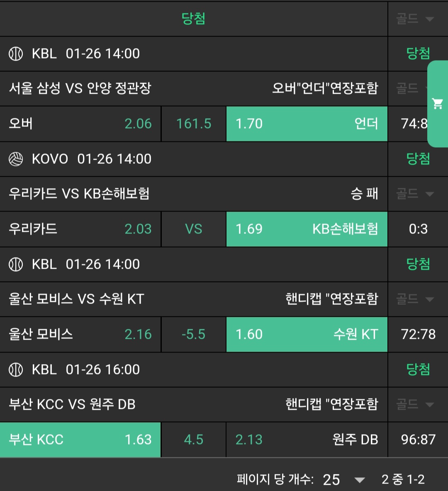Expand 골드 dropdown on 우리카드 VS KB손해보험 row
The height and width of the screenshot is (491, 448).
pos(415,194)
